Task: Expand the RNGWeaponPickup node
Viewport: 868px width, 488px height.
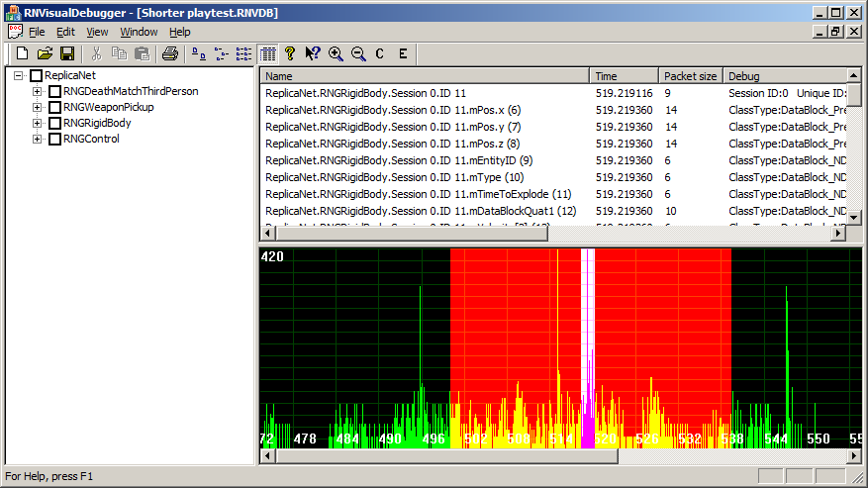Action: tap(37, 108)
